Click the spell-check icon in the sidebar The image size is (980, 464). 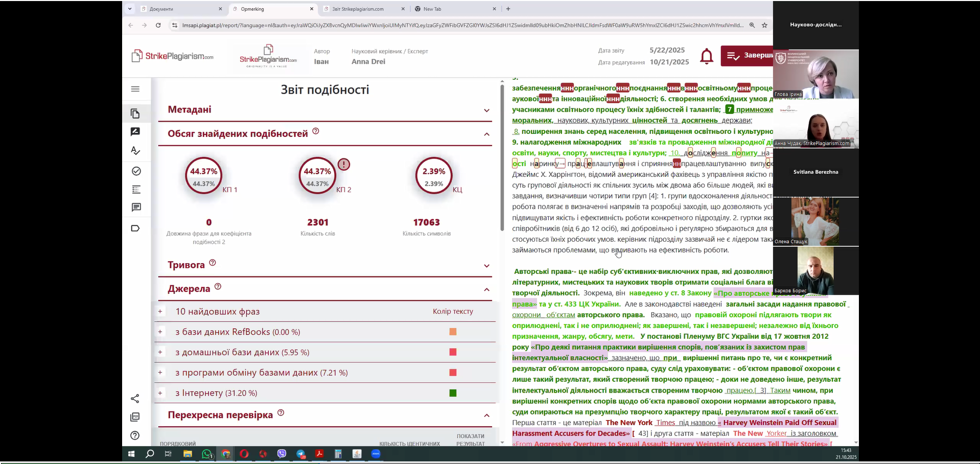click(x=135, y=151)
